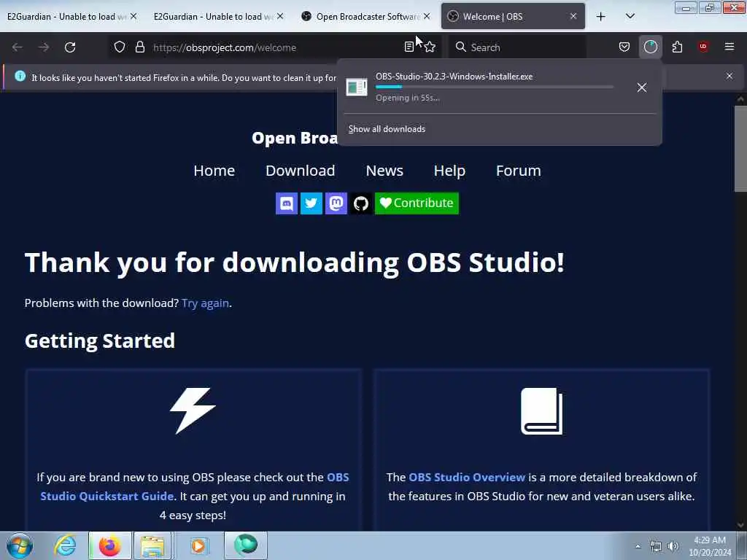This screenshot has height=560, width=747.
Task: Open the tracking protection shield icon
Action: [120, 47]
